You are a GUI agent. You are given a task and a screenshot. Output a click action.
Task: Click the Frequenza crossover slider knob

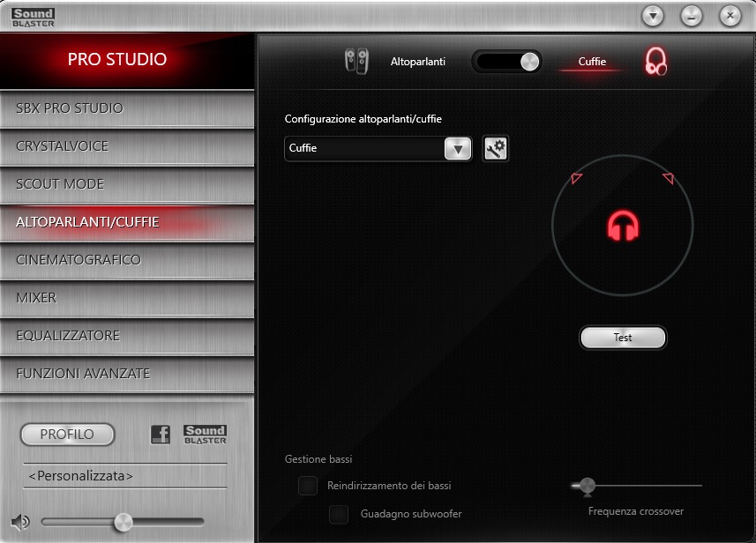(x=588, y=487)
